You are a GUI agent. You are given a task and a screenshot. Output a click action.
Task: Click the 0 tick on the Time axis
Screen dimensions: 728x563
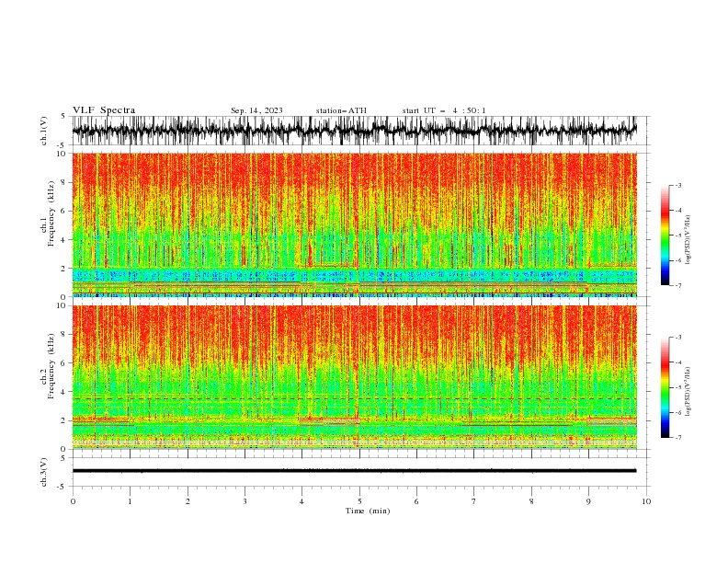(x=73, y=501)
